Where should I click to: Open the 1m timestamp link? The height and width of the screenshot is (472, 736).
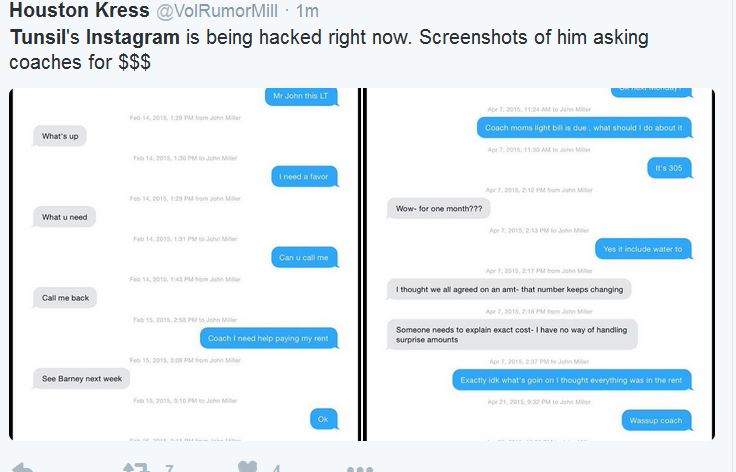307,11
